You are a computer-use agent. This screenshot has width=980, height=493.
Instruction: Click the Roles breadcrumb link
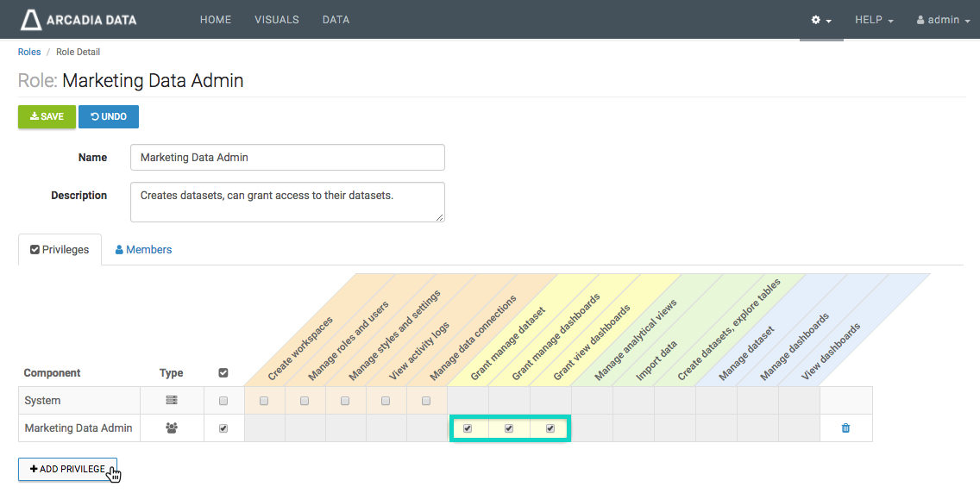[x=29, y=52]
